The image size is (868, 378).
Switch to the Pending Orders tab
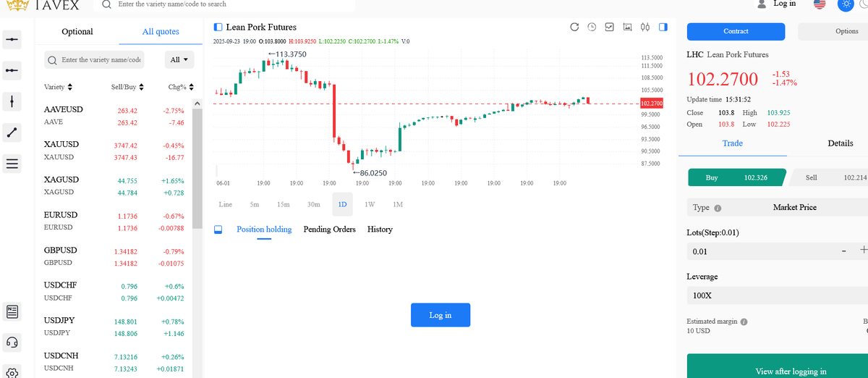pos(329,230)
